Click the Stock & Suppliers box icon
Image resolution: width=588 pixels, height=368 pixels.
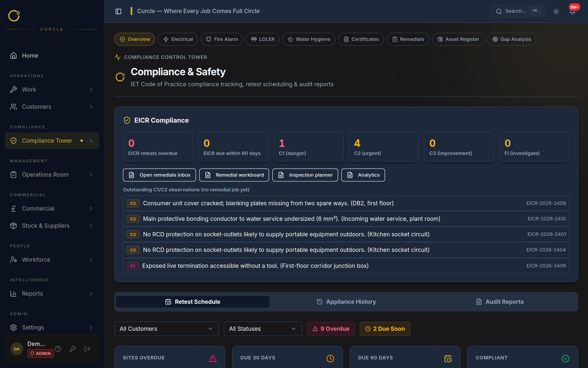(13, 226)
